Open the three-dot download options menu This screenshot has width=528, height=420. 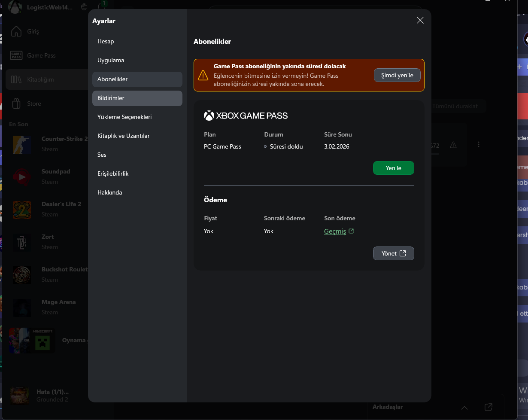[479, 145]
